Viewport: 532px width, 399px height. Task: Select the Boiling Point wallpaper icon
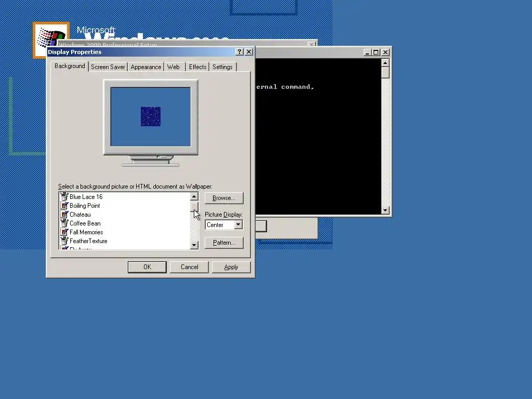click(x=64, y=205)
